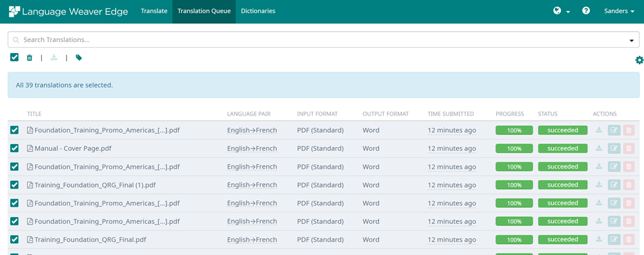Delete the Manual - Cover Page.pdf row
Image resolution: width=644 pixels, height=255 pixels.
[629, 148]
